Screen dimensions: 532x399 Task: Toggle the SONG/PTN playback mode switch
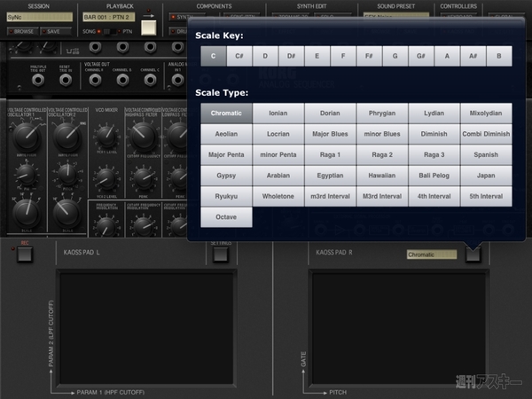click(112, 31)
